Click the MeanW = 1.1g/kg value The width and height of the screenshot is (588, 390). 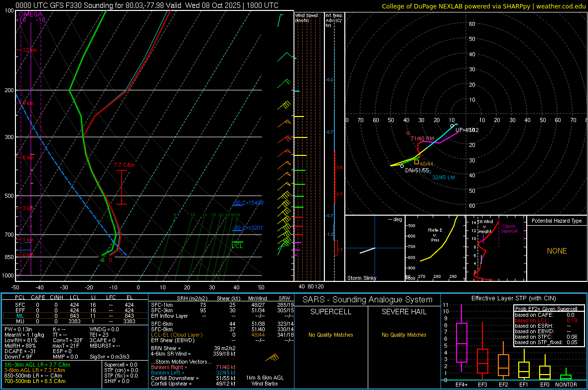point(24,335)
